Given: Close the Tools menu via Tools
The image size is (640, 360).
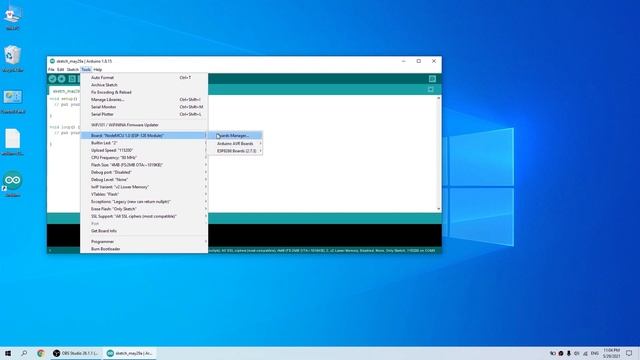Looking at the screenshot, I should tap(86, 70).
